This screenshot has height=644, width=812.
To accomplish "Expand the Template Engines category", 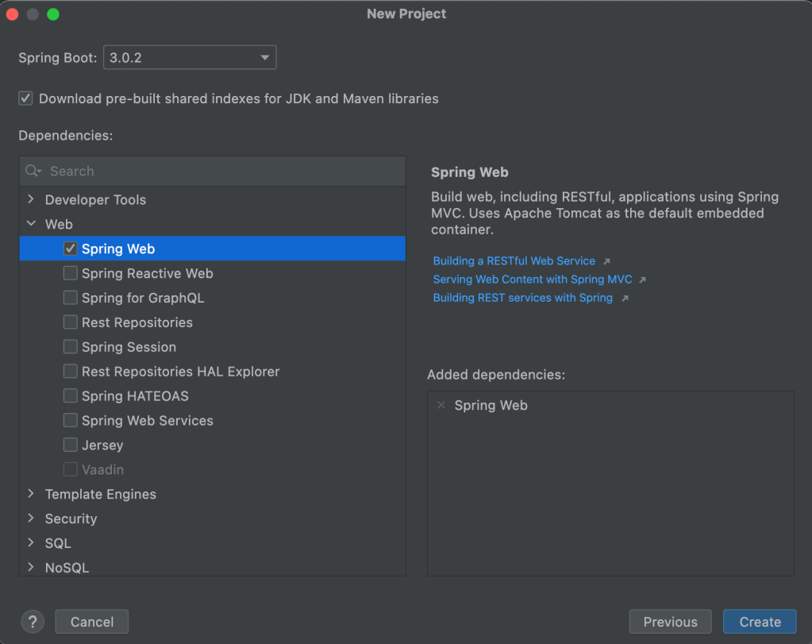I will [31, 494].
